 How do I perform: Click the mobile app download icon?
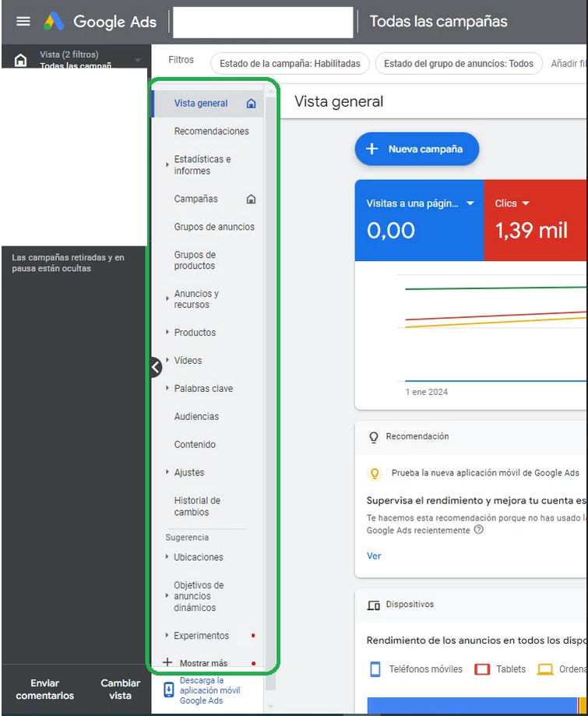click(169, 690)
